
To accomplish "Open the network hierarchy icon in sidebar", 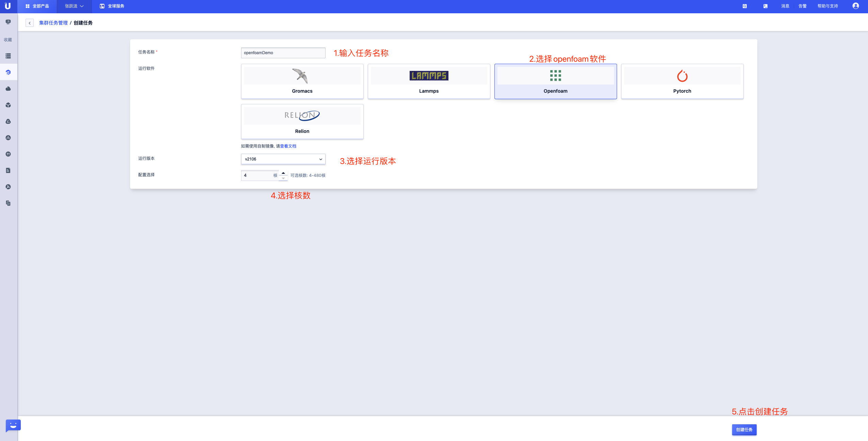I will (x=8, y=138).
